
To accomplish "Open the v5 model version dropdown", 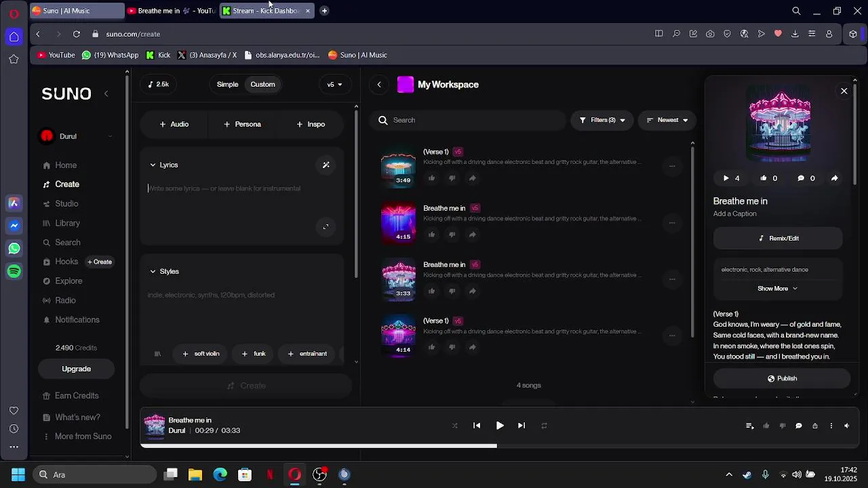I will pos(334,85).
